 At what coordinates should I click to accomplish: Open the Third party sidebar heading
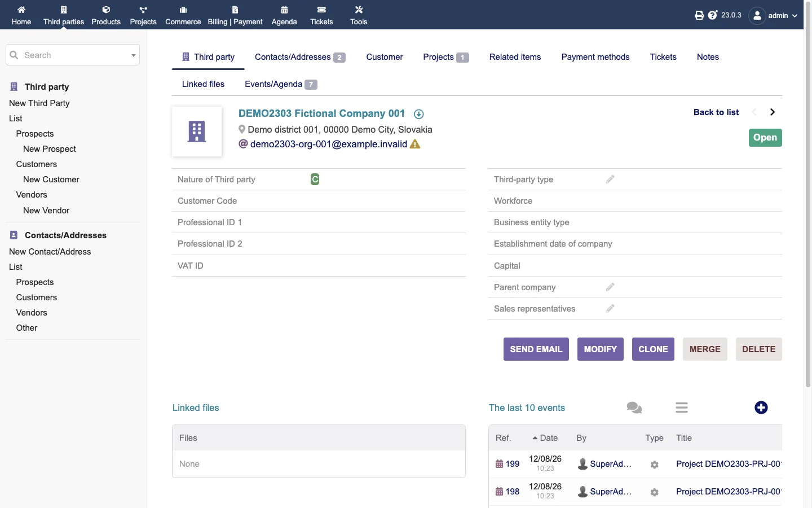(47, 87)
